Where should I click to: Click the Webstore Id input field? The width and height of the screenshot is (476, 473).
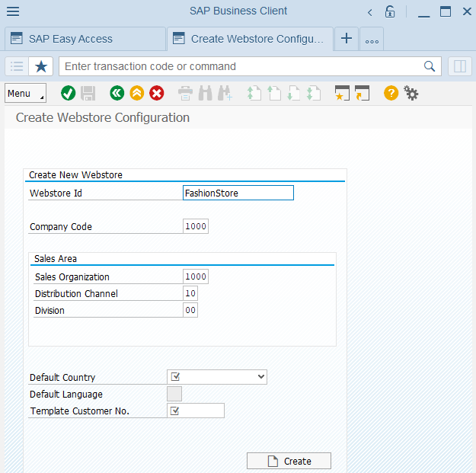238,193
